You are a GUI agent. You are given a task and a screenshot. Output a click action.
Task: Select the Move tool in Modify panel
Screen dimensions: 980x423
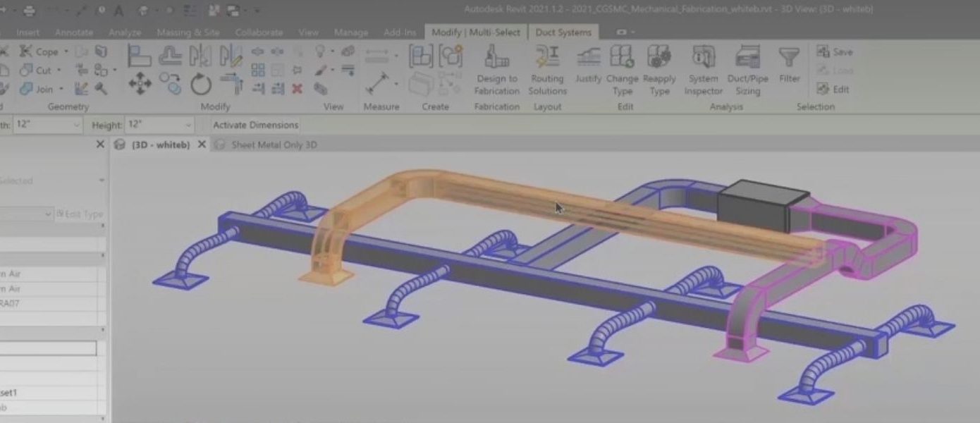point(140,83)
